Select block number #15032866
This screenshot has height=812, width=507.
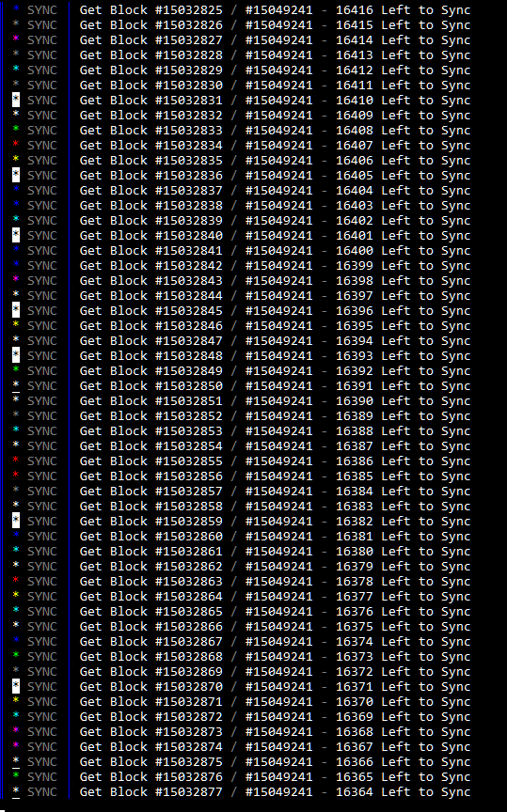[x=189, y=626]
